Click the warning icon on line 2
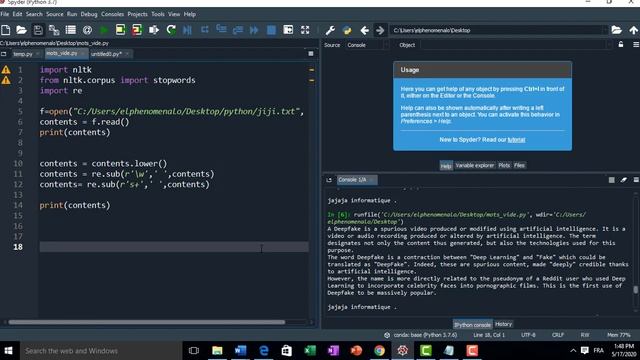 [6, 80]
